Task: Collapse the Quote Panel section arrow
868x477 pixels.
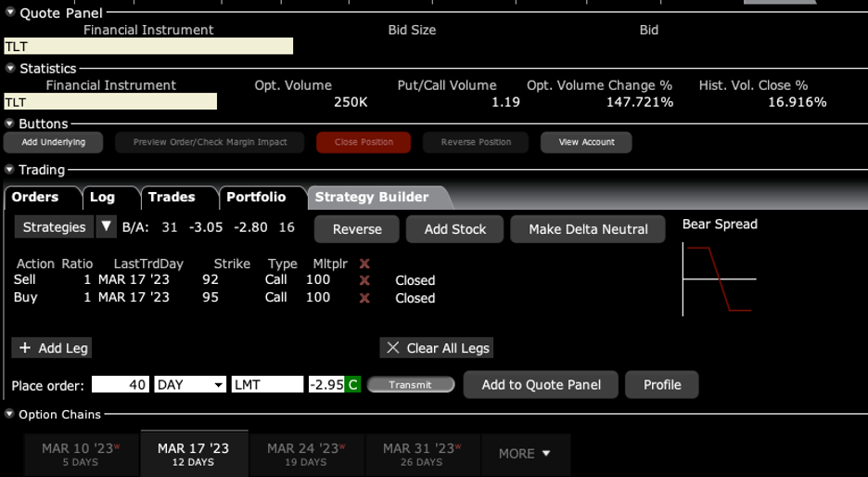Action: point(10,12)
